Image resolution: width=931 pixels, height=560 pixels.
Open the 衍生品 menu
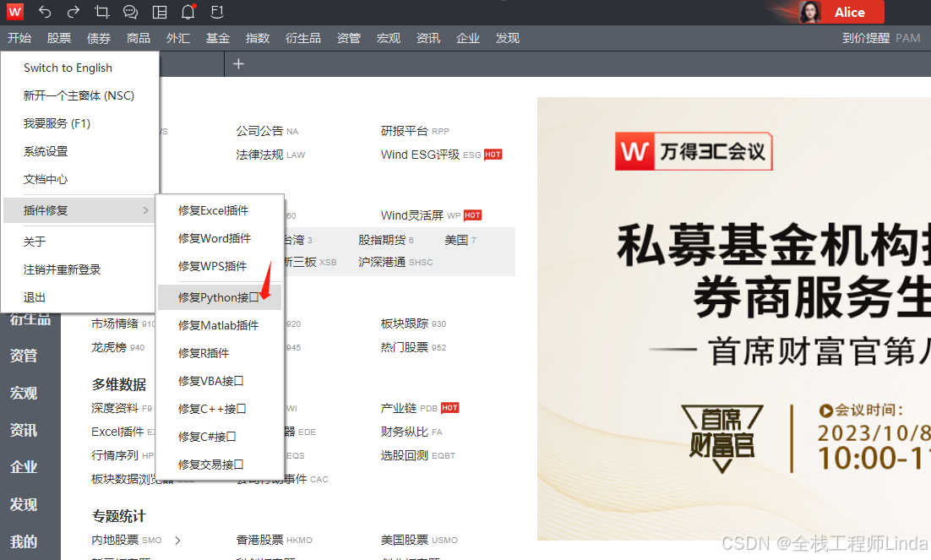point(302,38)
